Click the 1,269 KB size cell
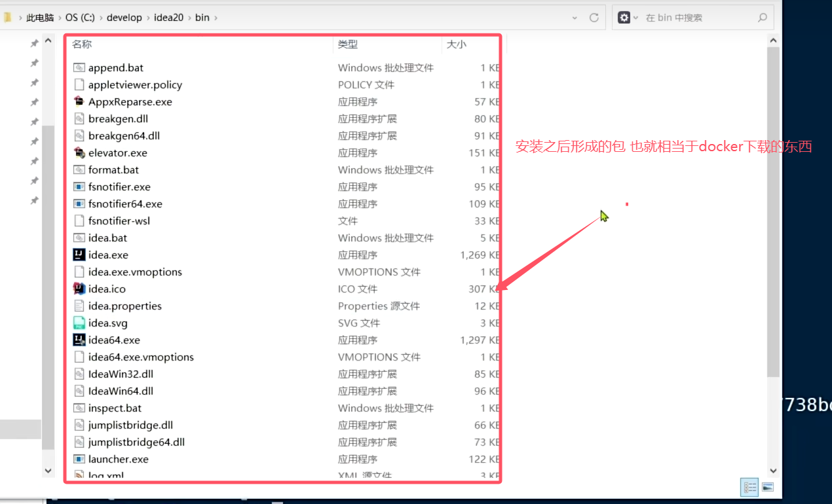 click(x=480, y=255)
